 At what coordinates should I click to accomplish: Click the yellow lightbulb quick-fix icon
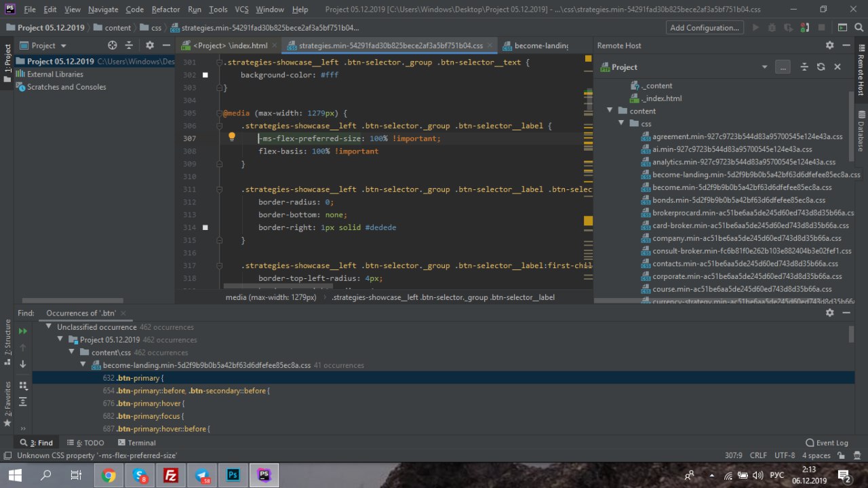[231, 136]
